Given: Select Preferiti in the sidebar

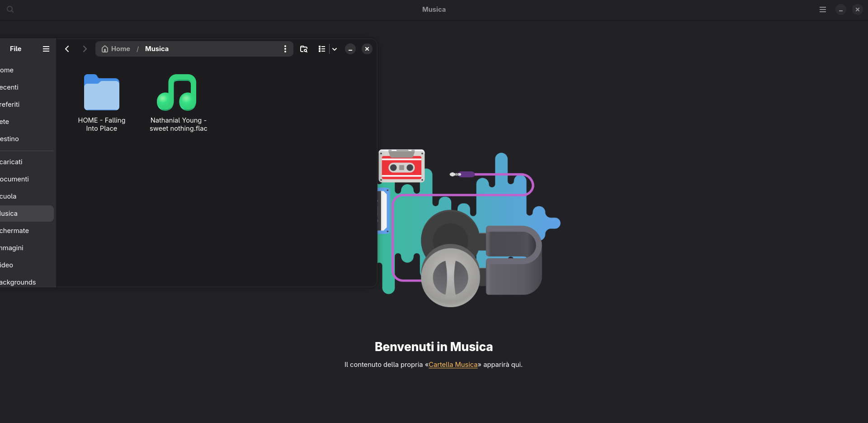Looking at the screenshot, I should coord(10,105).
